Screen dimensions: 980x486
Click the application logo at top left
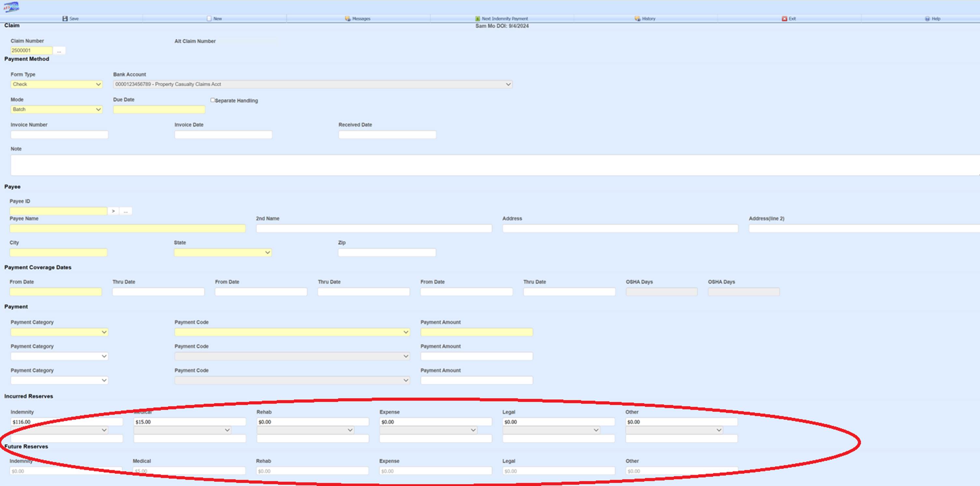[11, 7]
